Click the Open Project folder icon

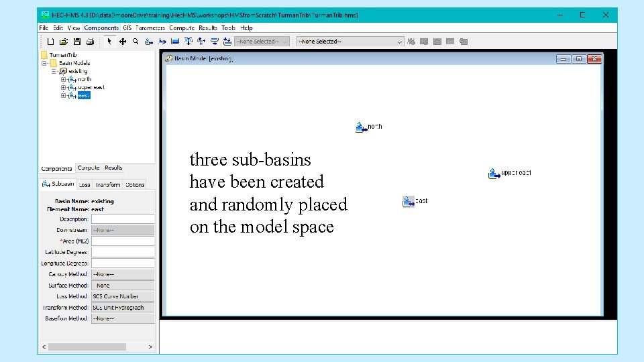point(64,42)
